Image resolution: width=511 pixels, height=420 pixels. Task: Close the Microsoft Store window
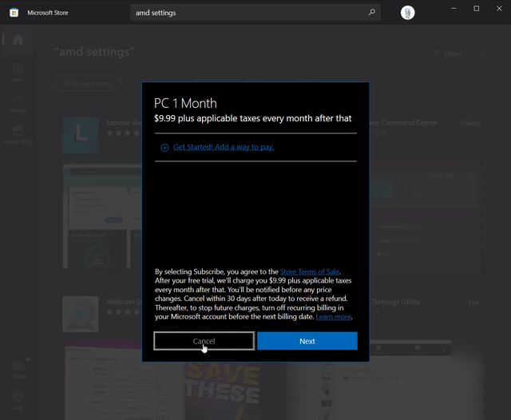point(499,9)
